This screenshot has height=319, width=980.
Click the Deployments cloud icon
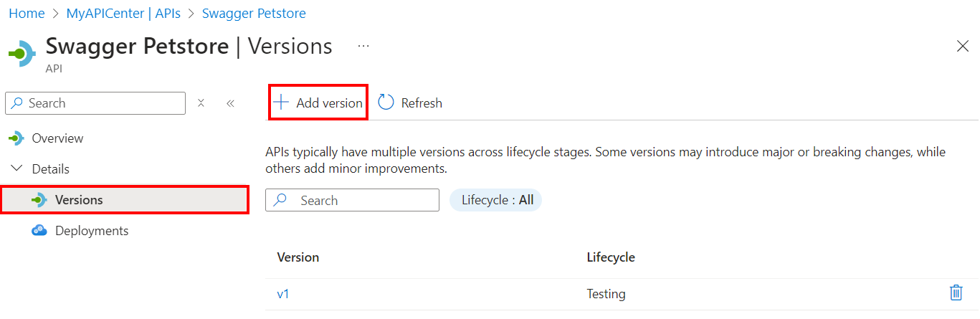pyautogui.click(x=39, y=231)
